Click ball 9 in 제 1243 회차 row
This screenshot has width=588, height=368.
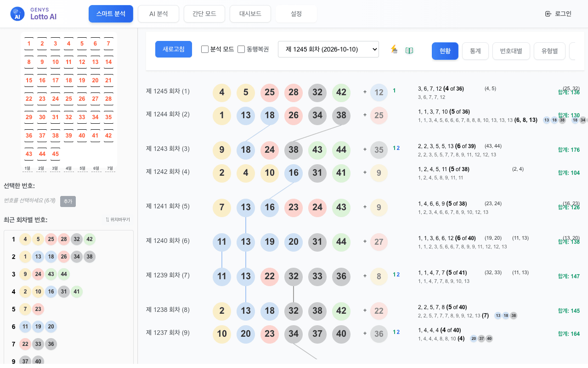[x=222, y=150]
